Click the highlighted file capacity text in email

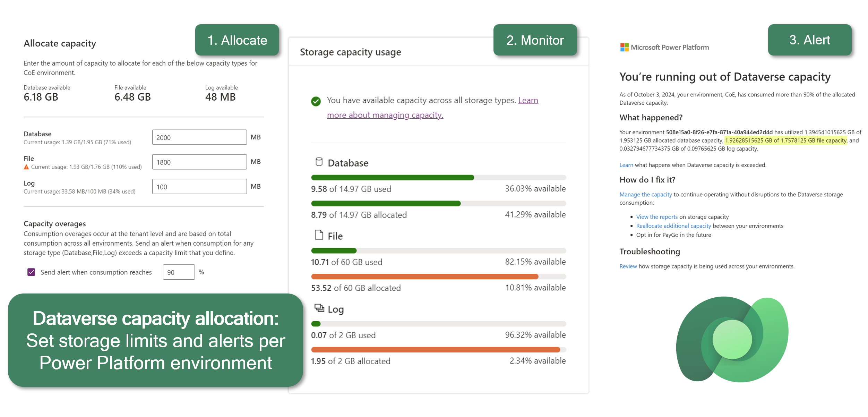pos(786,141)
